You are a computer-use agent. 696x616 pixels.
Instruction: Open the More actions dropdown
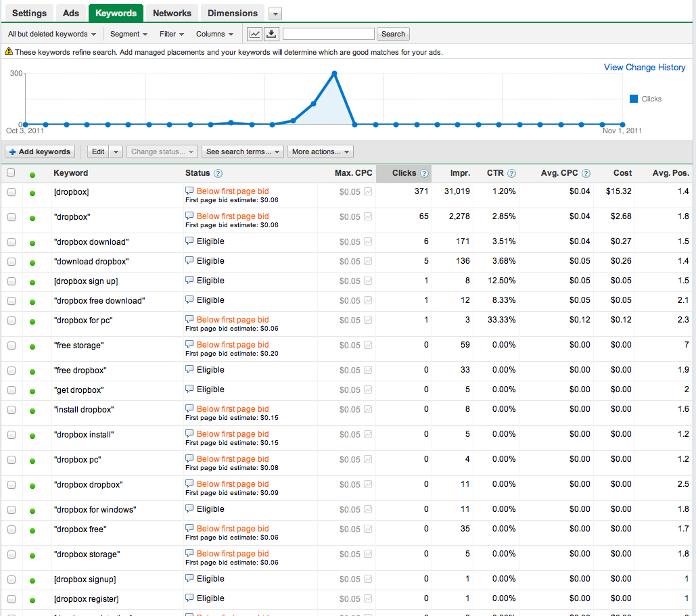pyautogui.click(x=321, y=151)
